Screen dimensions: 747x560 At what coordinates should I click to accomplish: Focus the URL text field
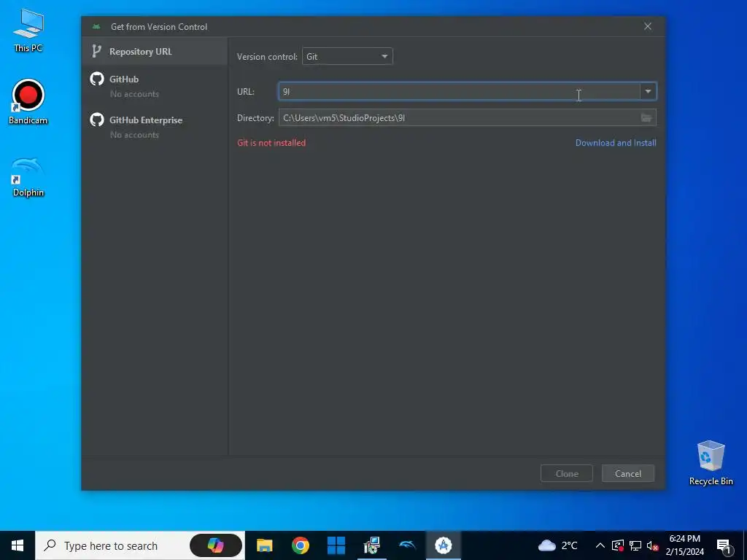(460, 91)
